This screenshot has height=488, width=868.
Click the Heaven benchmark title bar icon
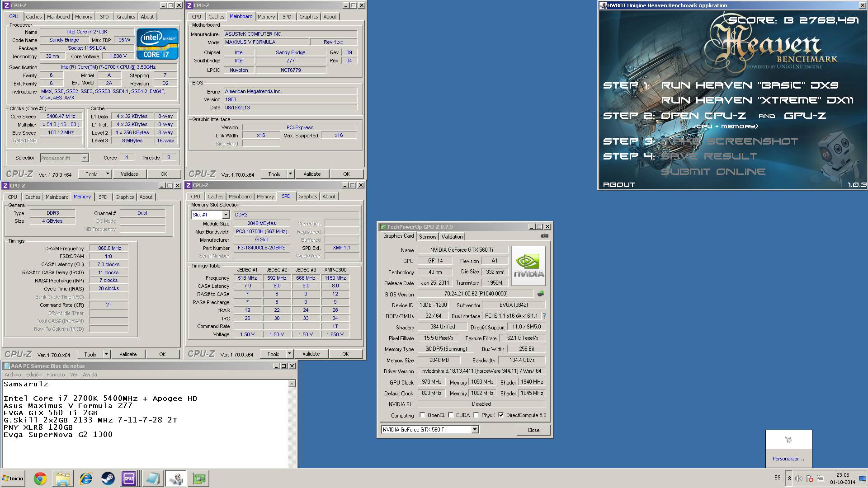[603, 5]
